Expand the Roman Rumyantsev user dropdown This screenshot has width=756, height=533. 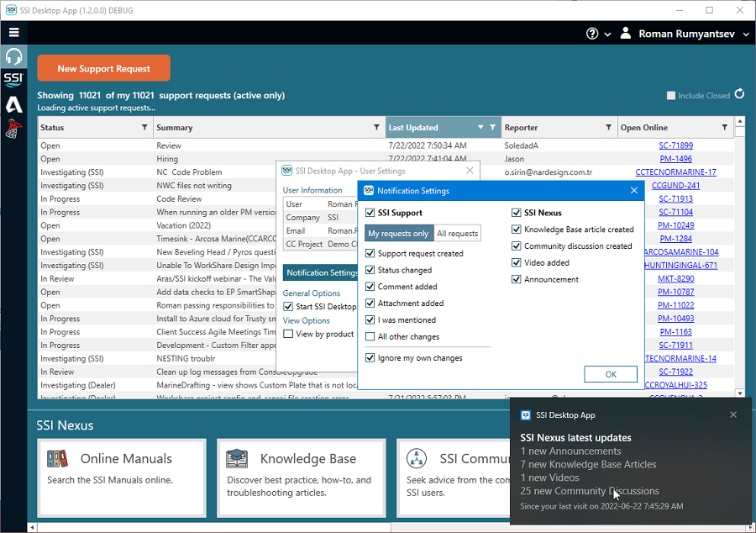(x=746, y=34)
